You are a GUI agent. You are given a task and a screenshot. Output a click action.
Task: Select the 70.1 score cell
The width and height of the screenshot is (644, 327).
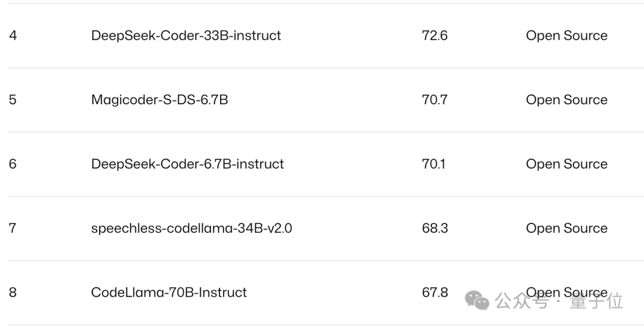(434, 164)
